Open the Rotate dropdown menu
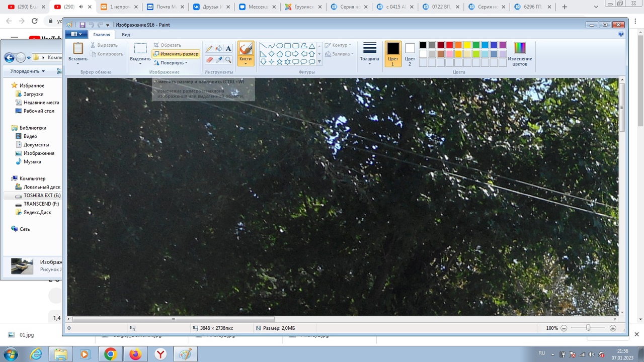 pos(171,63)
